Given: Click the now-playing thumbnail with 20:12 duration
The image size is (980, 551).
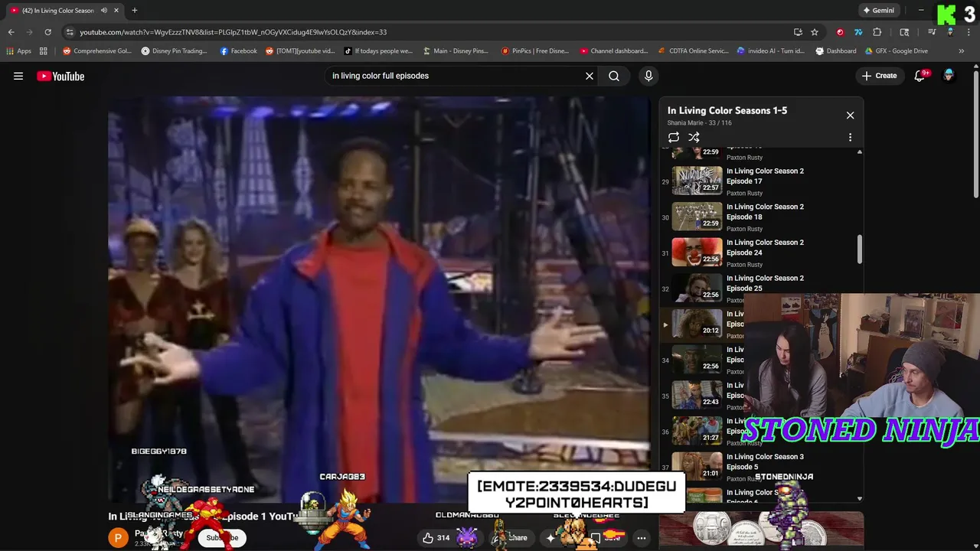Looking at the screenshot, I should tap(697, 324).
